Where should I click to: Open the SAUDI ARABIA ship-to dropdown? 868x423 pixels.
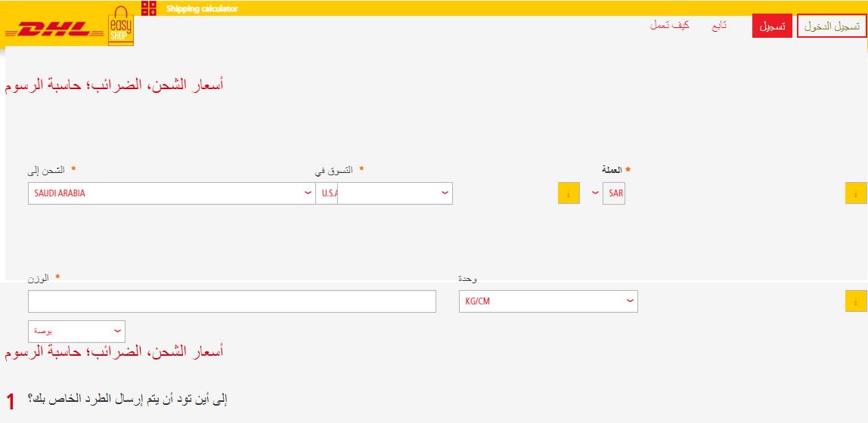[172, 193]
